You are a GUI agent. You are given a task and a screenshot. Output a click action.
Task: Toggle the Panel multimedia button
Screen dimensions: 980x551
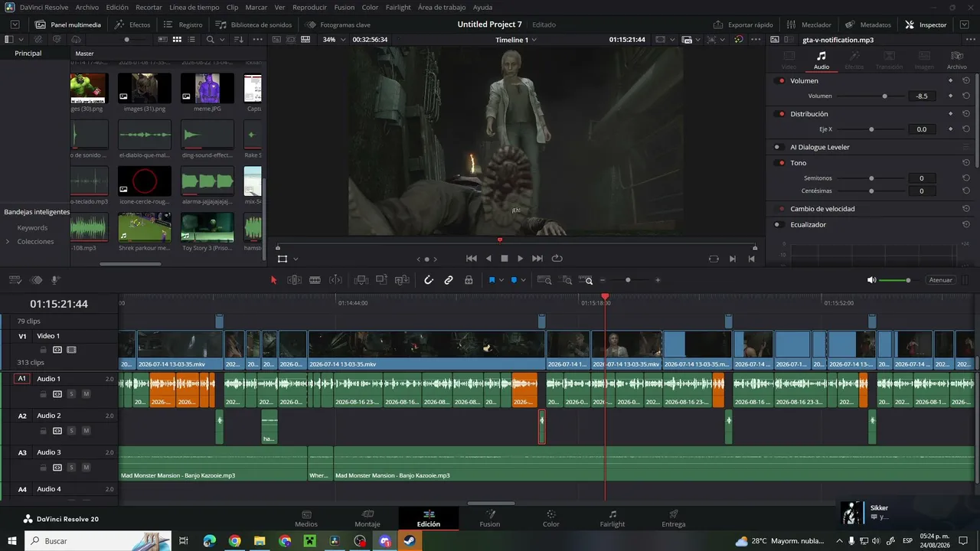pos(67,24)
